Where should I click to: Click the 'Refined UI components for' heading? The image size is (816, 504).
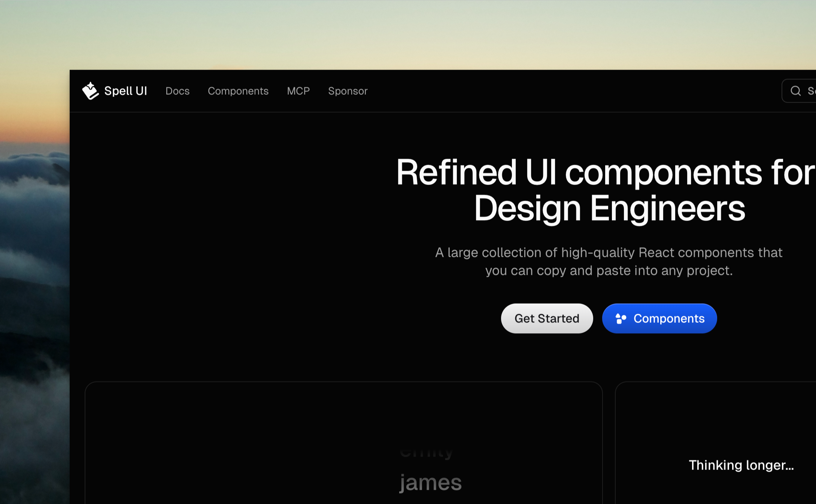(606, 173)
